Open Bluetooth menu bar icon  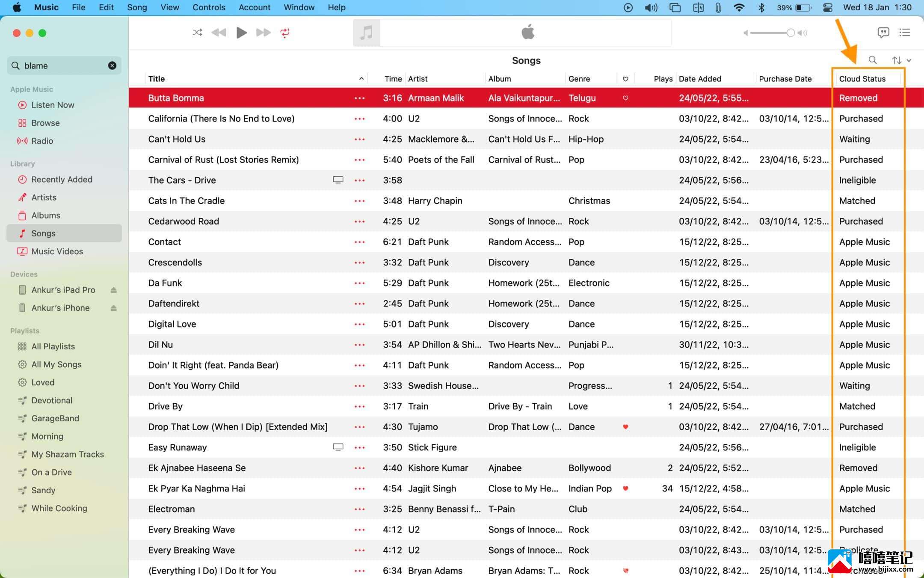click(761, 7)
